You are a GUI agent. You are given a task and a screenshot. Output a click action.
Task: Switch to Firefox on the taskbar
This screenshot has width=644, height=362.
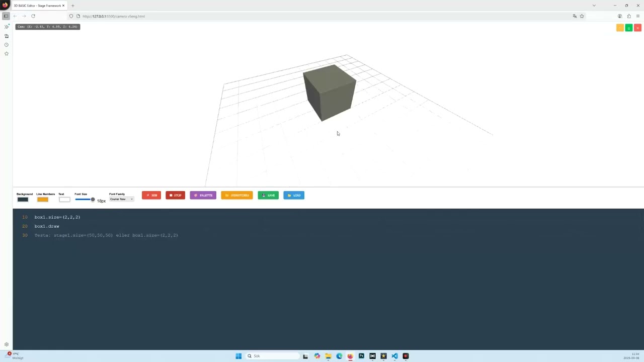(x=350, y=356)
